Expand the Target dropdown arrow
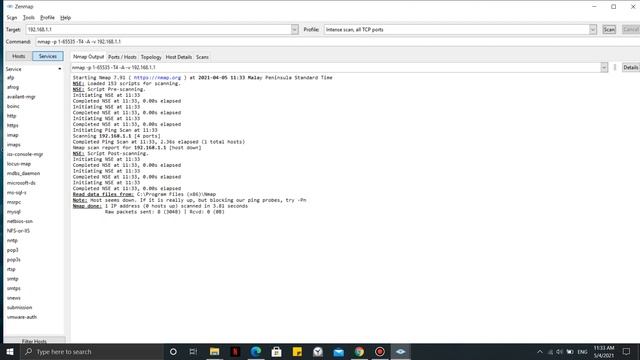 [294, 29]
